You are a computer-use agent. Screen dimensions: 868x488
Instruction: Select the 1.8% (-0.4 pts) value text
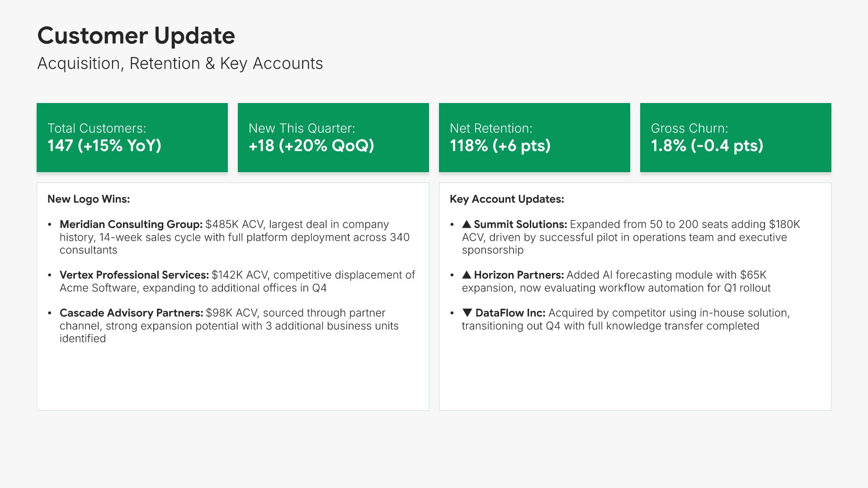pyautogui.click(x=707, y=146)
